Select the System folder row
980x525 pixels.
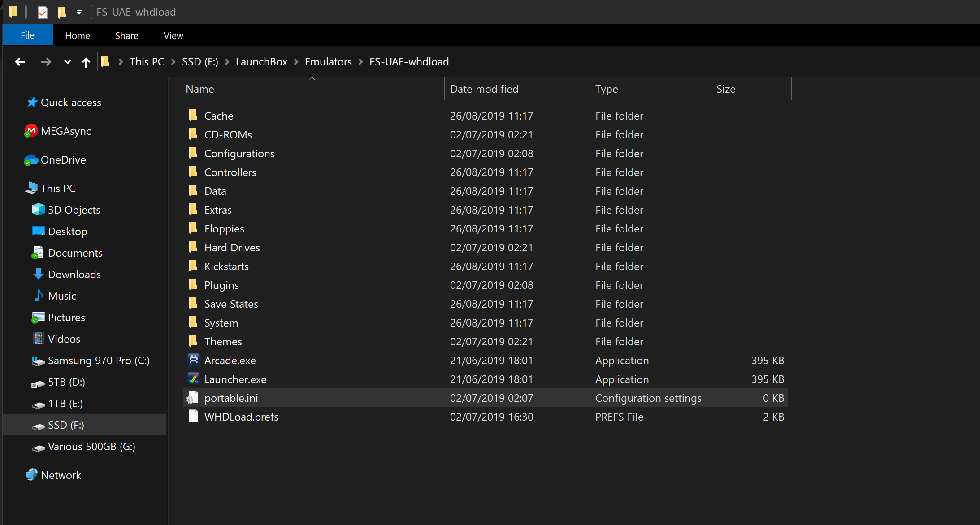(x=486, y=323)
